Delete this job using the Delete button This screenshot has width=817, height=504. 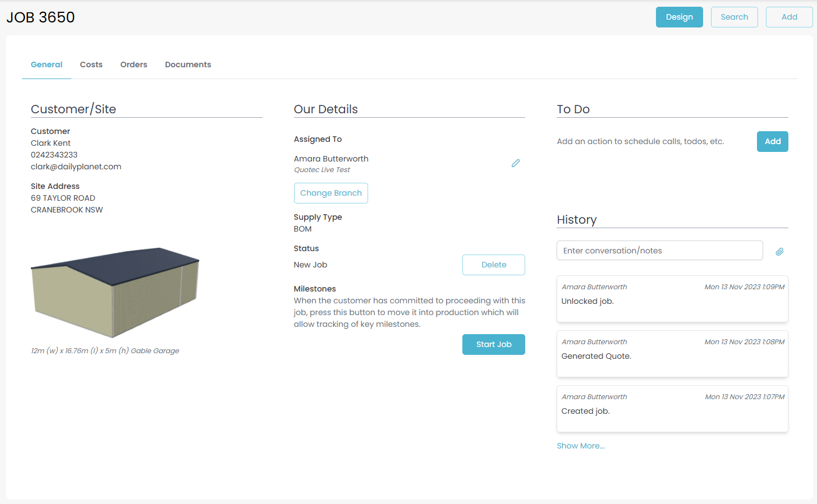pos(493,265)
